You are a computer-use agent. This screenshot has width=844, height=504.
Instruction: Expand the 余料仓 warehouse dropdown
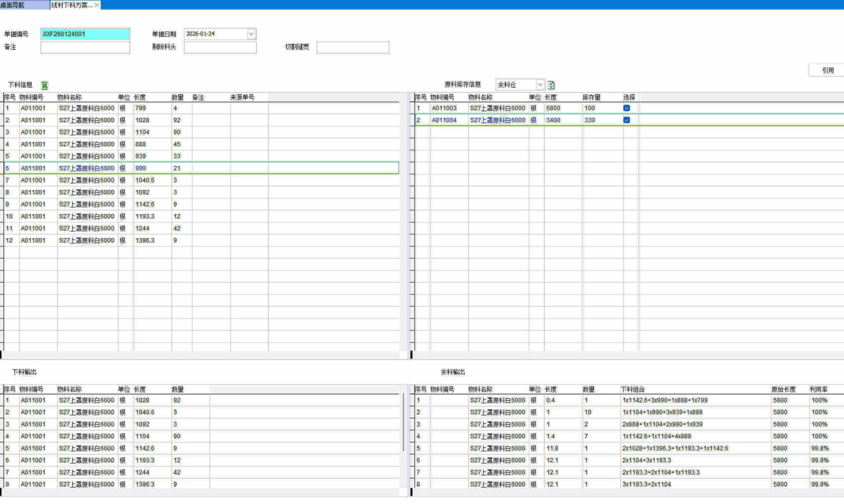pos(540,85)
